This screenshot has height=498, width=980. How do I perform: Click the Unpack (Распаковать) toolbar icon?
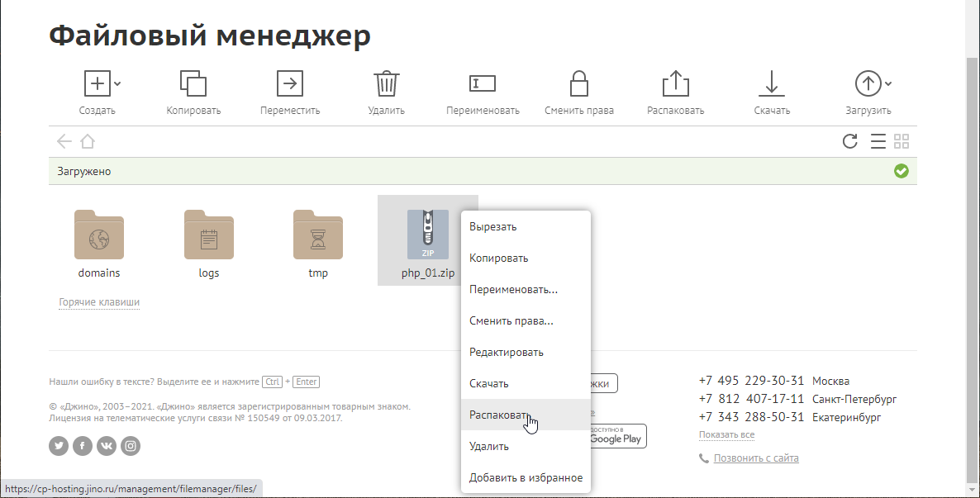tap(675, 84)
